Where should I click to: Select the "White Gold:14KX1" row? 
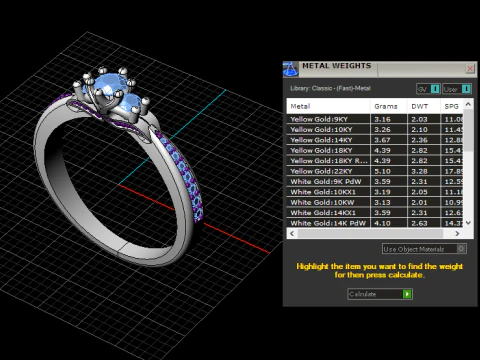(x=375, y=213)
